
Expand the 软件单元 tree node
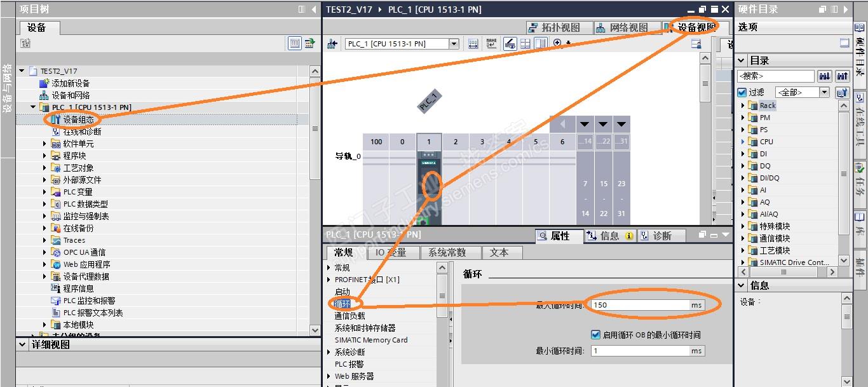(x=44, y=144)
